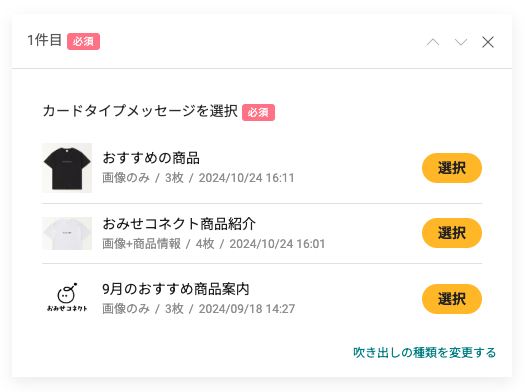Click the 必須 badge beside カードタイプメッセージを選択
The image size is (525, 392).
tap(258, 112)
